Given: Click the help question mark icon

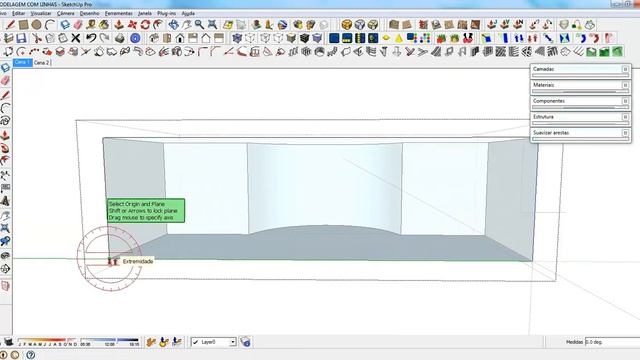Looking at the screenshot, I should (x=31, y=355).
